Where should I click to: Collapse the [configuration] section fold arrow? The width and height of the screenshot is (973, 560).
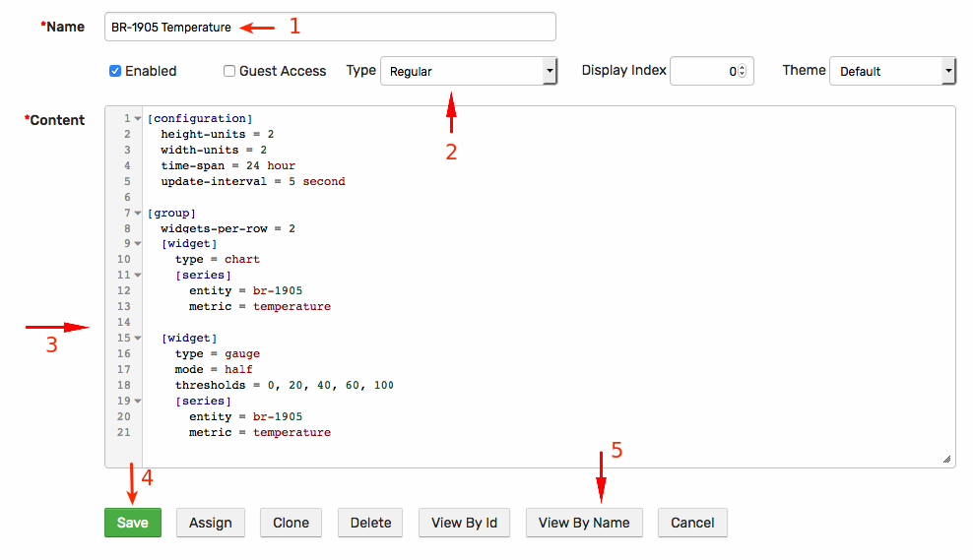pyautogui.click(x=138, y=118)
